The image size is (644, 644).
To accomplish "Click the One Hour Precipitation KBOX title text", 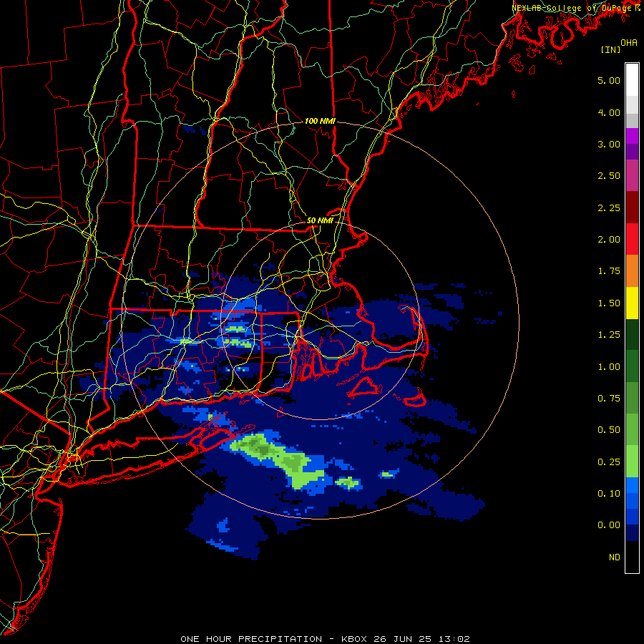I will coord(325,639).
